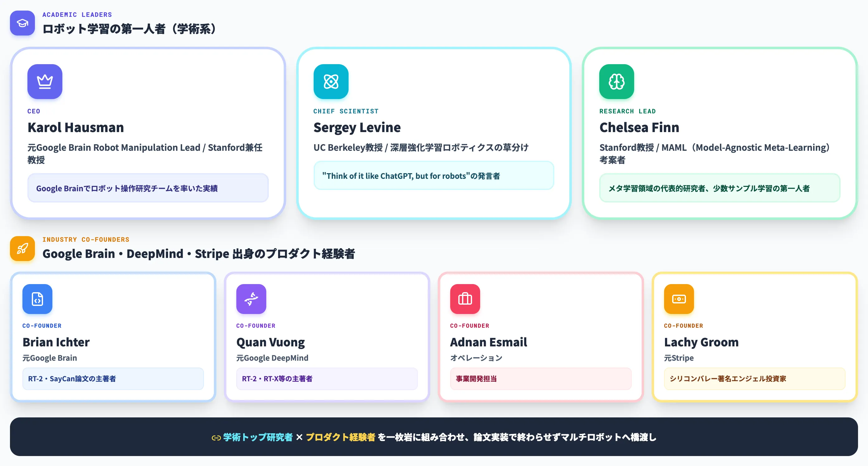Viewport: 868px width, 466px height.
Task: Click the DNA icon on Quan Vuong's card
Action: point(251,299)
